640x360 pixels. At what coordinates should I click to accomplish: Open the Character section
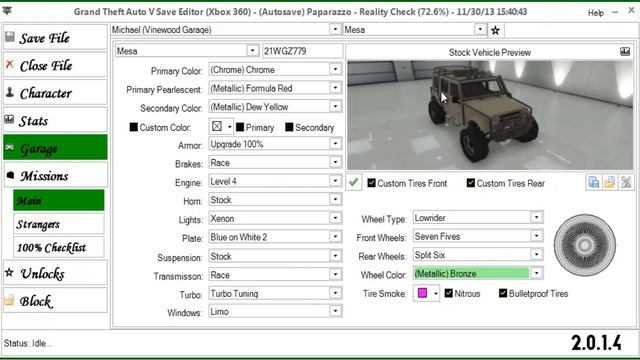(55, 93)
